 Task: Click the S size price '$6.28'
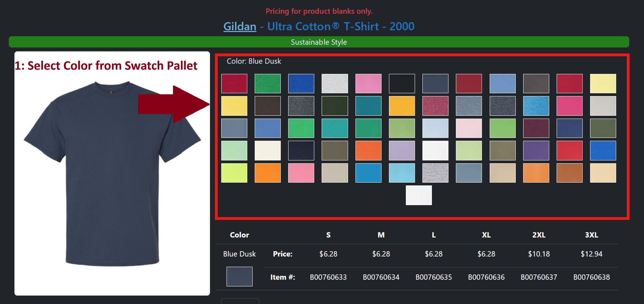328,254
